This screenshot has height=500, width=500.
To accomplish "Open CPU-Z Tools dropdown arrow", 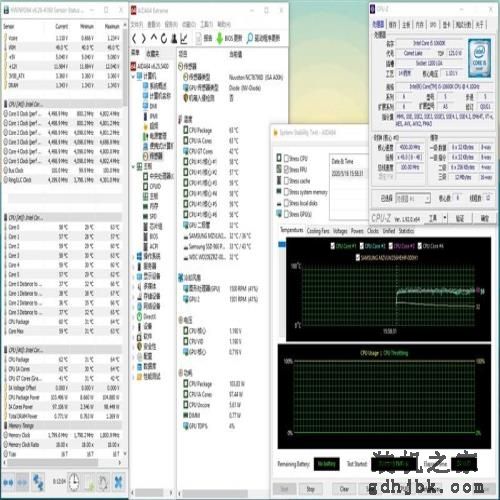I will click(445, 218).
